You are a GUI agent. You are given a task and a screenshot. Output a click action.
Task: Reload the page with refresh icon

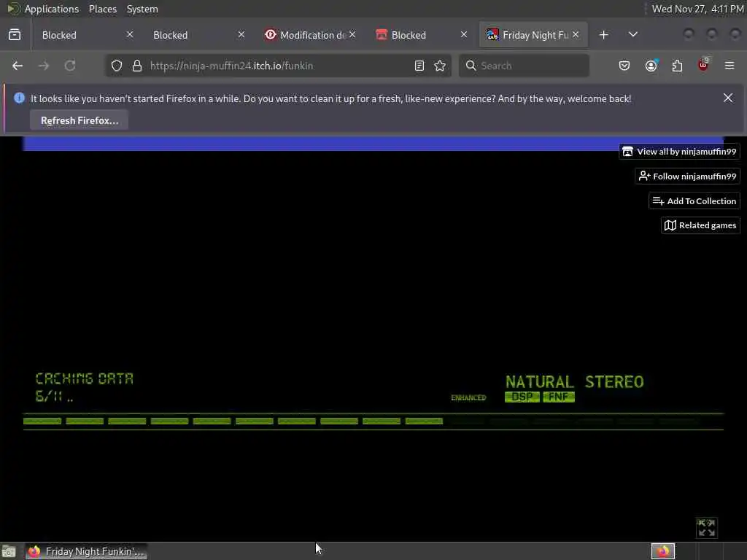point(70,66)
